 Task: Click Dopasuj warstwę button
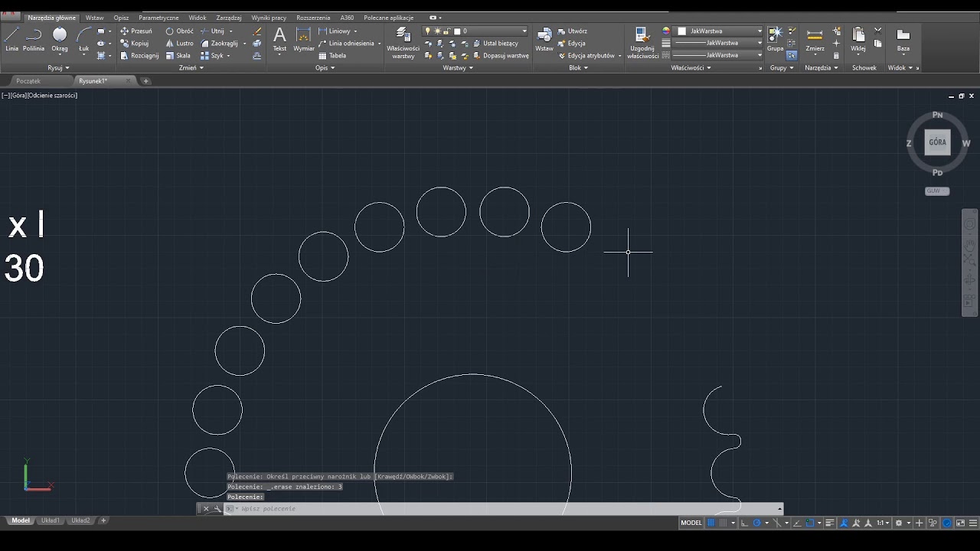501,55
